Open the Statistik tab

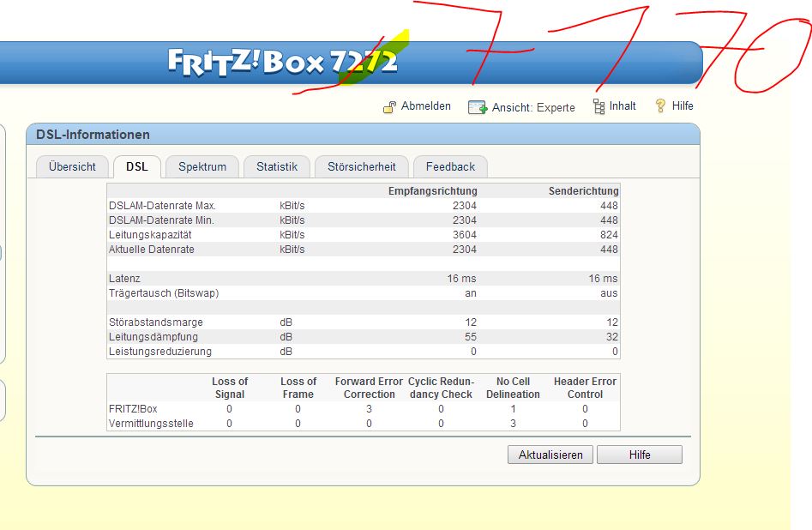click(x=277, y=166)
